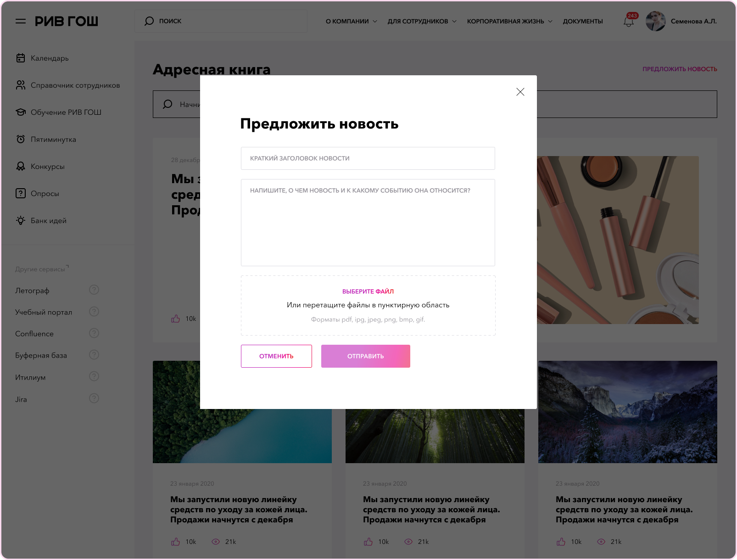Viewport: 737px width, 560px height.
Task: Click the ОТПРАВИТЬ button
Action: coord(366,356)
